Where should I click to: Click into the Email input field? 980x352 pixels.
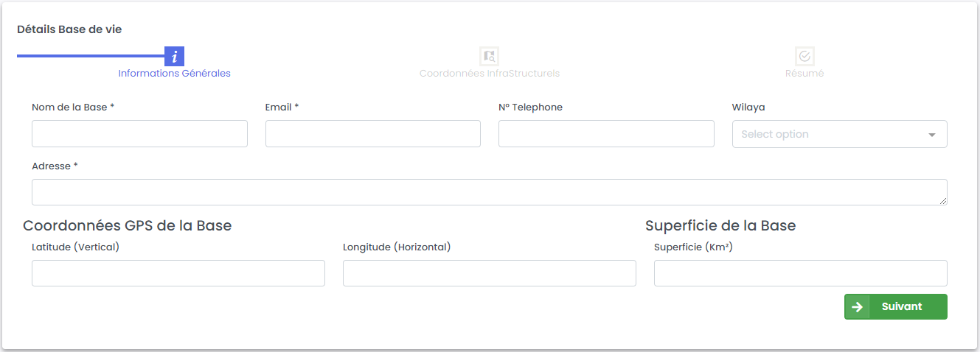372,134
